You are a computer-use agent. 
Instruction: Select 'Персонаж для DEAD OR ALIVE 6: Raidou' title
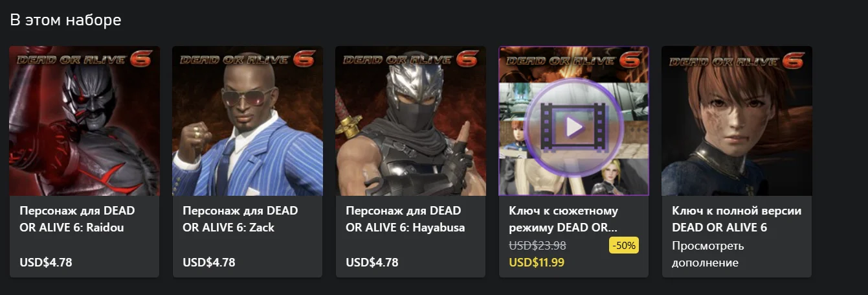(x=78, y=219)
